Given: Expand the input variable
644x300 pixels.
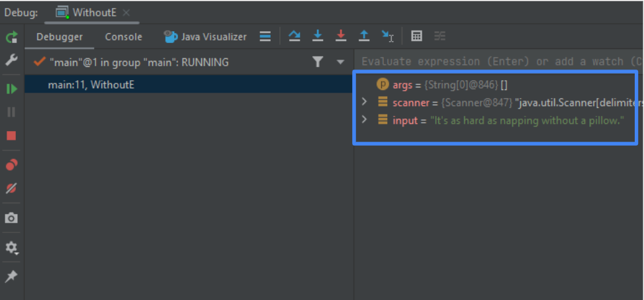Looking at the screenshot, I should pyautogui.click(x=364, y=120).
